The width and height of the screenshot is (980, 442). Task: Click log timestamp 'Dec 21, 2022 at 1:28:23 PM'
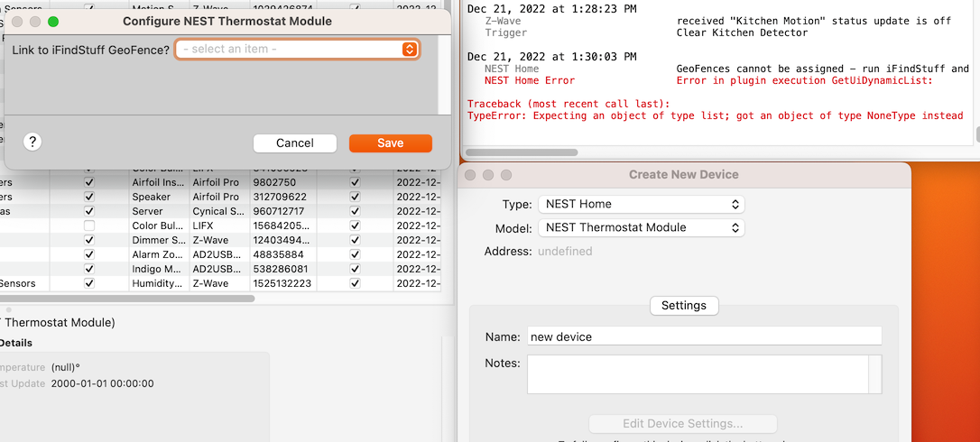(552, 9)
